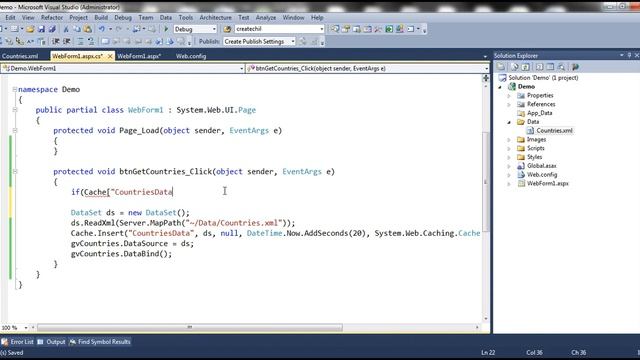Screen dimensions: 640x360
Task: Click View Designer icon in Solution Explorer toolbar
Action: pos(550,67)
